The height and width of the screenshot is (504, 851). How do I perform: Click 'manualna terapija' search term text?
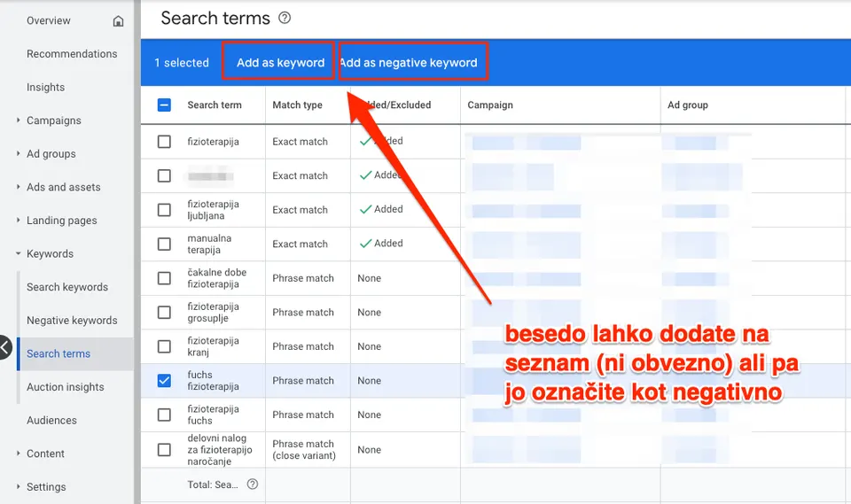[x=209, y=244]
